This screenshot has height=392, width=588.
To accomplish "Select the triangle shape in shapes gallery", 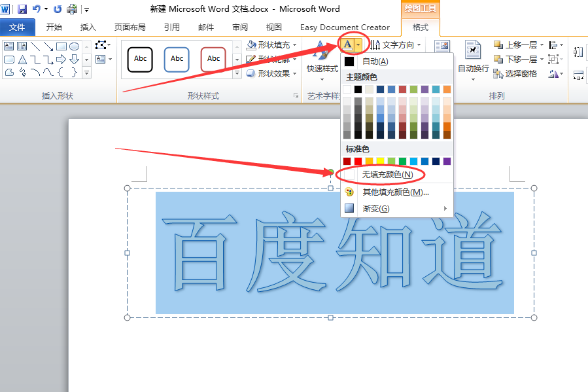I will coord(22,60).
